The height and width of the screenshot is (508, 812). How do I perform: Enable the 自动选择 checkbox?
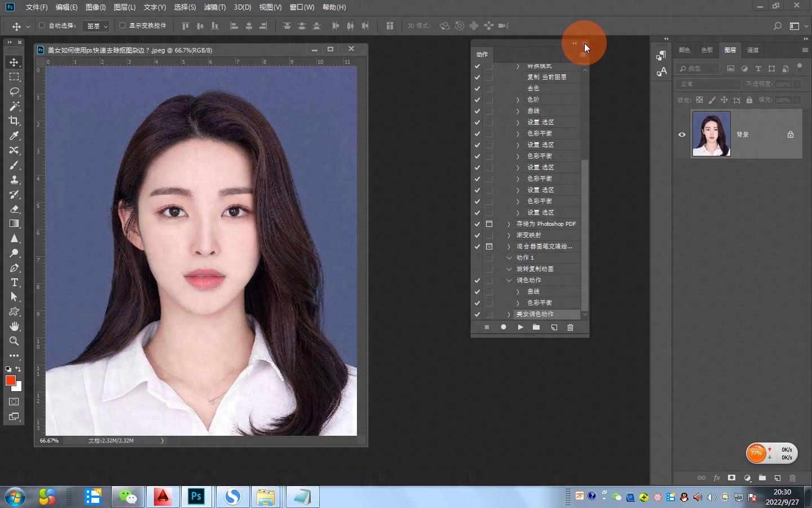pos(42,25)
